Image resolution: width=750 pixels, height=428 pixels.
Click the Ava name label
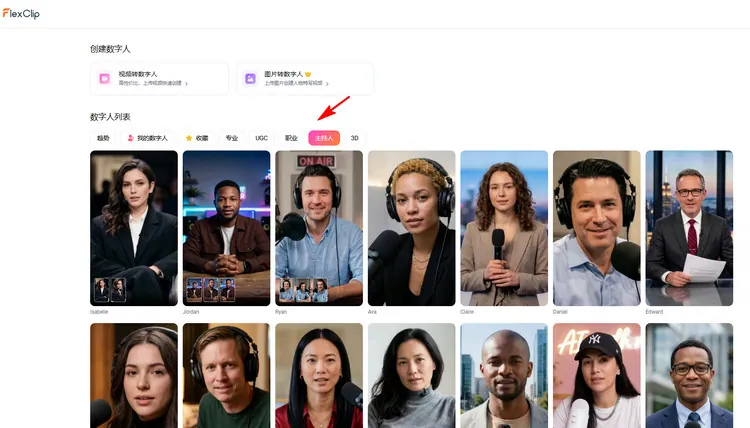[x=373, y=312]
